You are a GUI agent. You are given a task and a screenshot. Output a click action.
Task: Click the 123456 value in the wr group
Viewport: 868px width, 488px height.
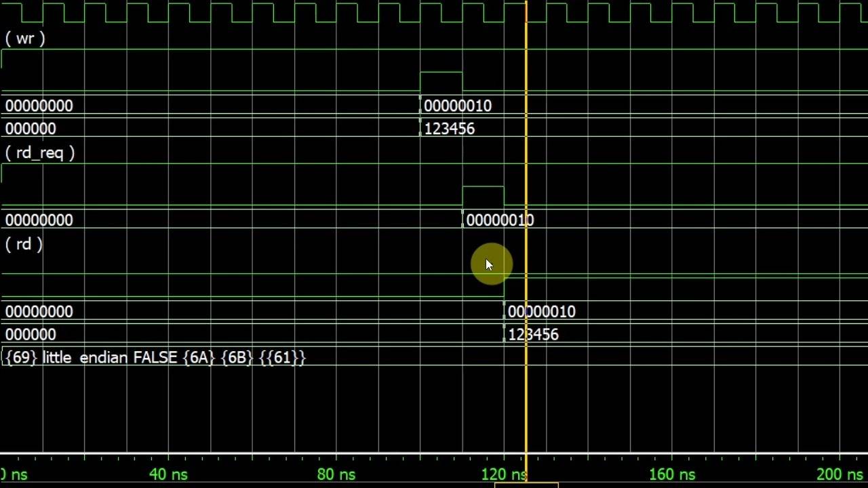point(449,129)
